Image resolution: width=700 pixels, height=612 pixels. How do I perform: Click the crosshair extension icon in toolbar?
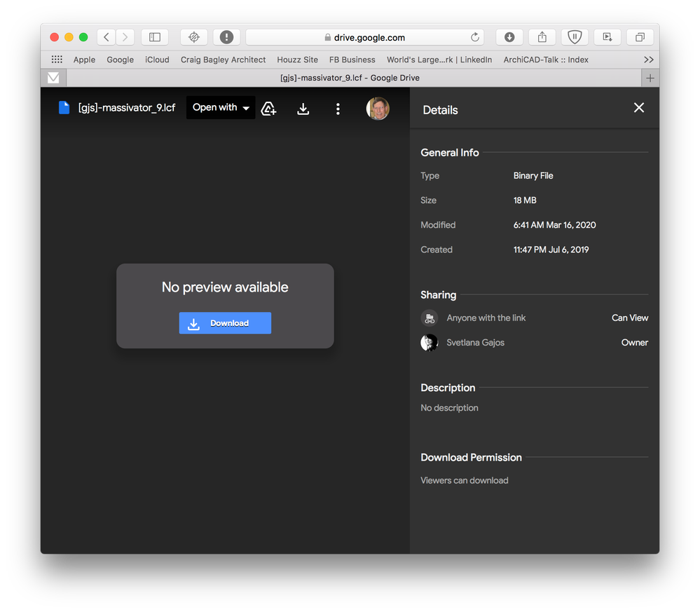[194, 37]
